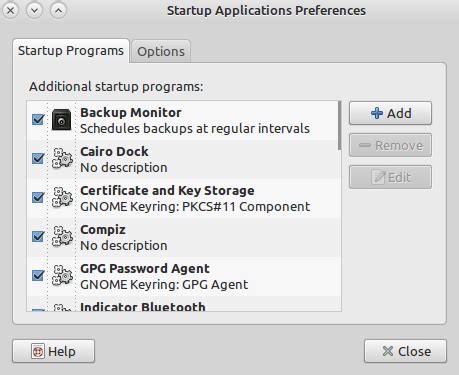Select the Startup Programs tab
The height and width of the screenshot is (375, 459).
point(71,51)
